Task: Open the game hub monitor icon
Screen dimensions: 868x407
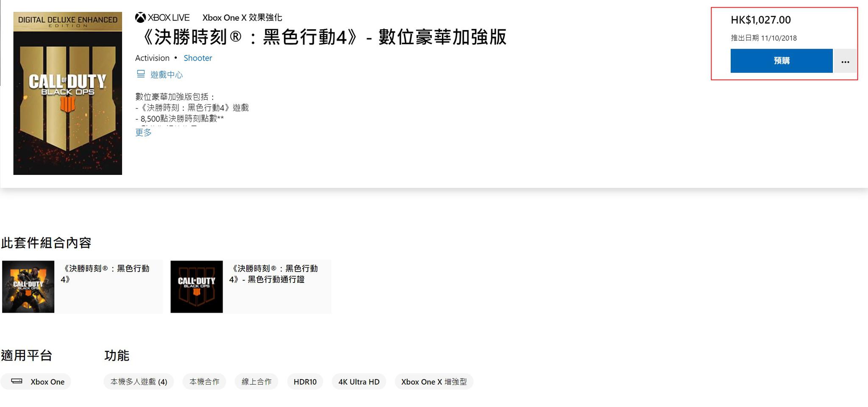Action: coord(141,74)
